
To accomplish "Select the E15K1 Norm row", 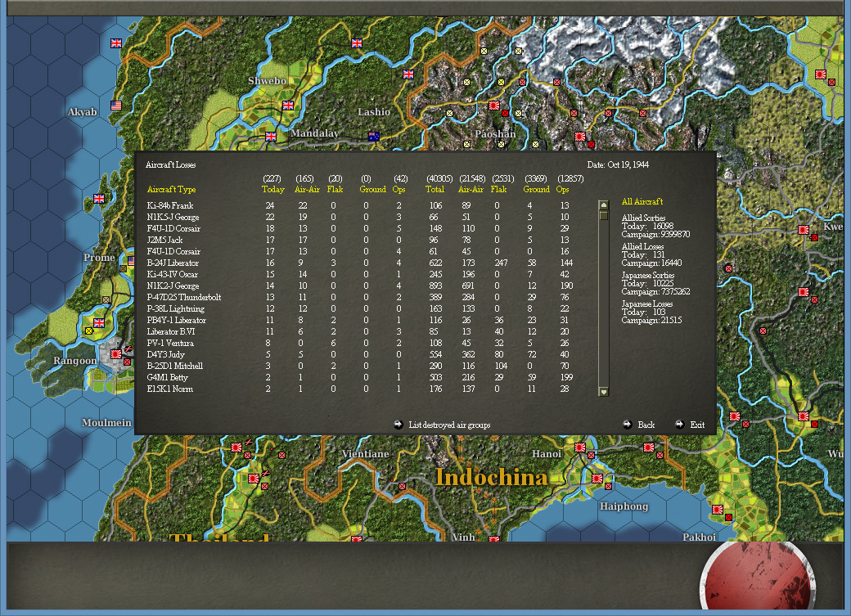I will point(358,389).
